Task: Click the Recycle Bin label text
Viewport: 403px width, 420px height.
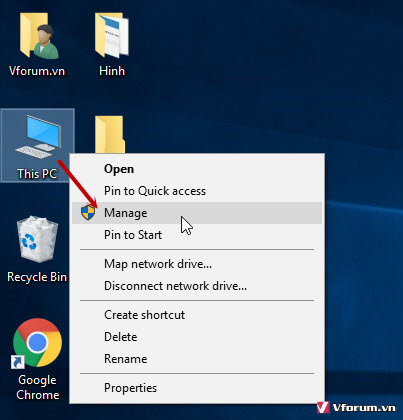Action: [37, 277]
